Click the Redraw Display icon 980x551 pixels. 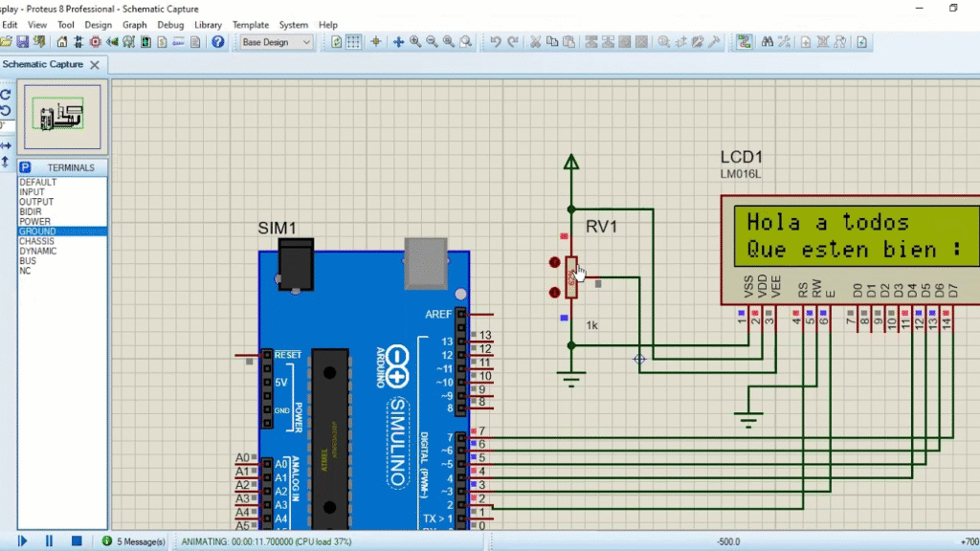point(336,42)
